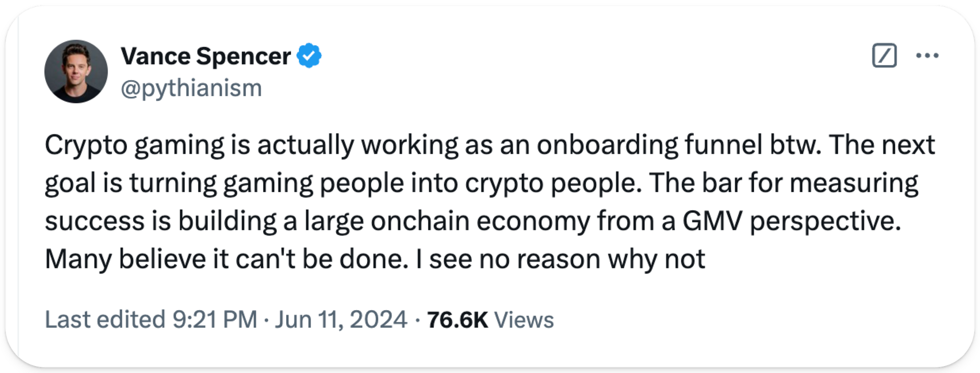The image size is (980, 373).
Task: Click the 76.6K view count
Action: click(x=457, y=320)
